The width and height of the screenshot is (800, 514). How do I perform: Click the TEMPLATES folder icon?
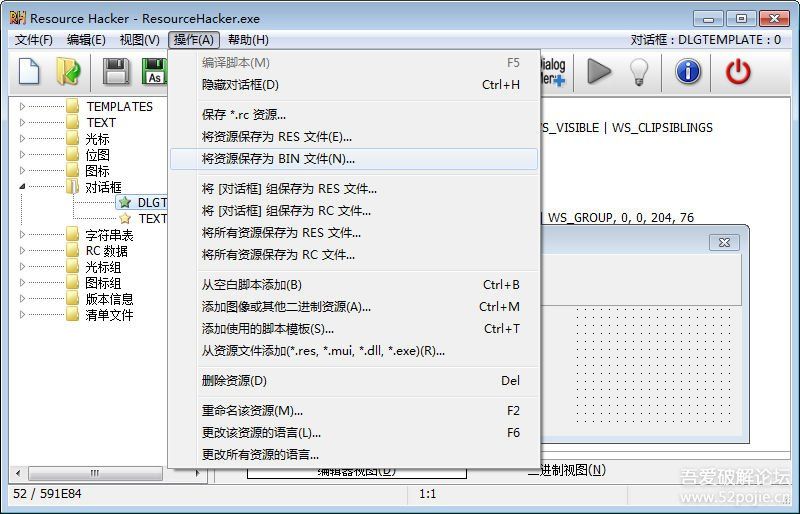tap(72, 106)
